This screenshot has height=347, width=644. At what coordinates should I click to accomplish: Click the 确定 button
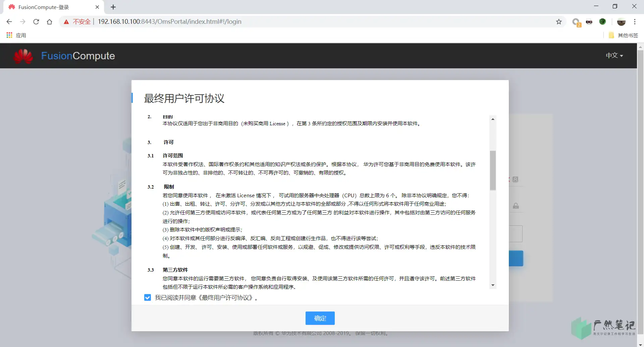coord(320,318)
